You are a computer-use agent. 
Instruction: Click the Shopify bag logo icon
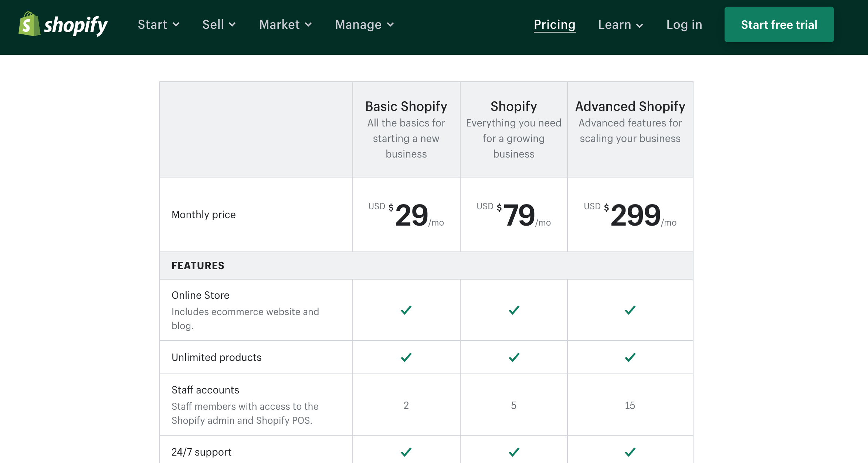click(x=29, y=24)
